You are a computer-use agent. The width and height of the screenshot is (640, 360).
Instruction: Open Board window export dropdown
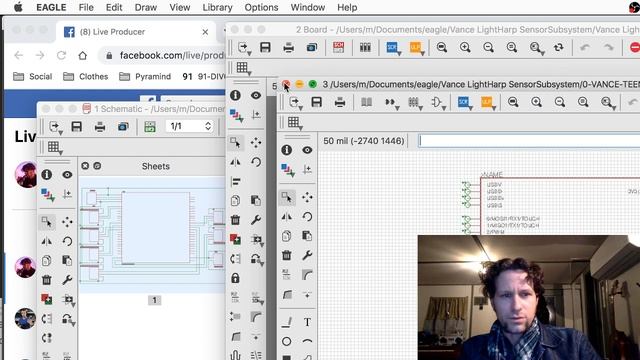tap(244, 48)
